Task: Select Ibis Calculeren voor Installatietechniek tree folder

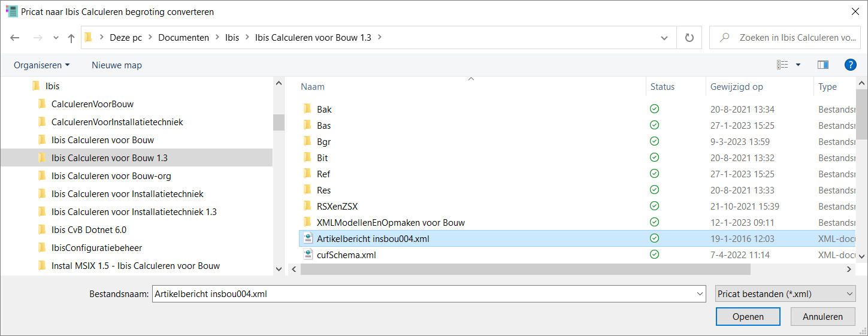Action: pyautogui.click(x=128, y=194)
